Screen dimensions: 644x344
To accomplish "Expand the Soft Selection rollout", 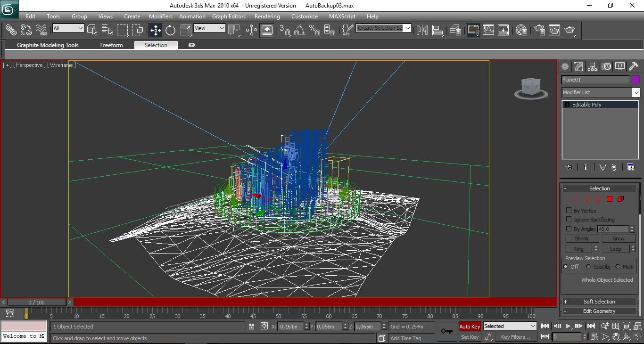I will click(599, 302).
